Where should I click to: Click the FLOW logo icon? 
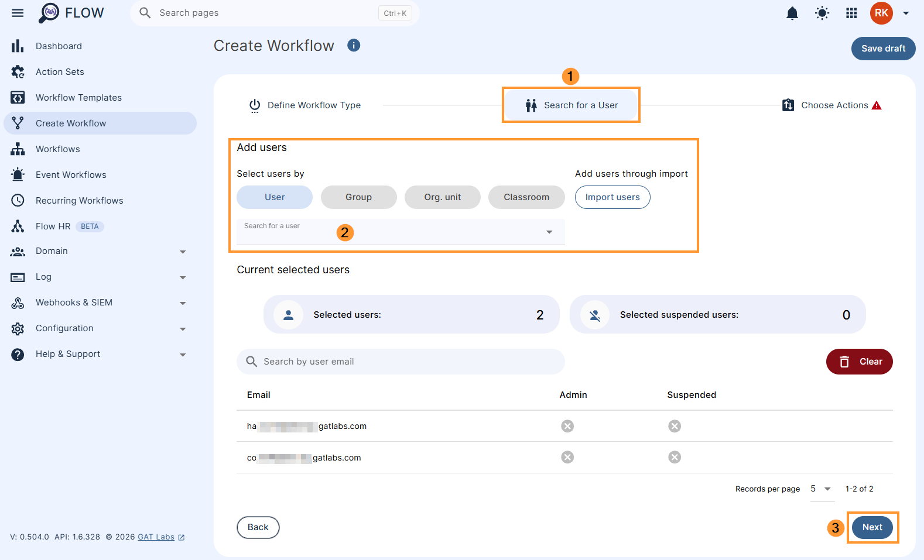pos(49,13)
